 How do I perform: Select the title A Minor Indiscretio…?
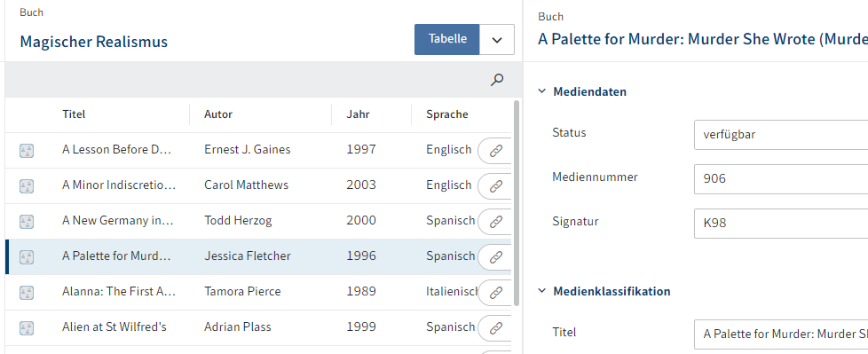point(119,185)
